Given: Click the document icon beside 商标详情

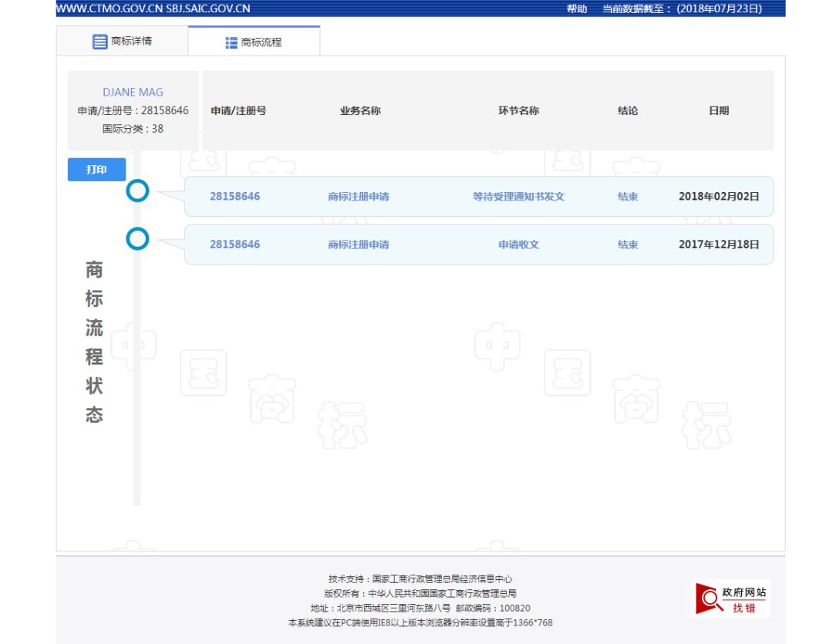Looking at the screenshot, I should tap(99, 42).
